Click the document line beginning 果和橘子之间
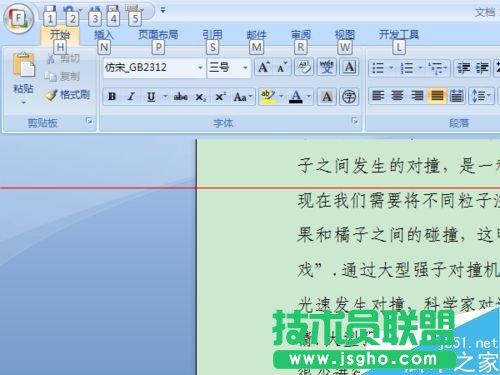Screen dimensions: 500x375 398,235
